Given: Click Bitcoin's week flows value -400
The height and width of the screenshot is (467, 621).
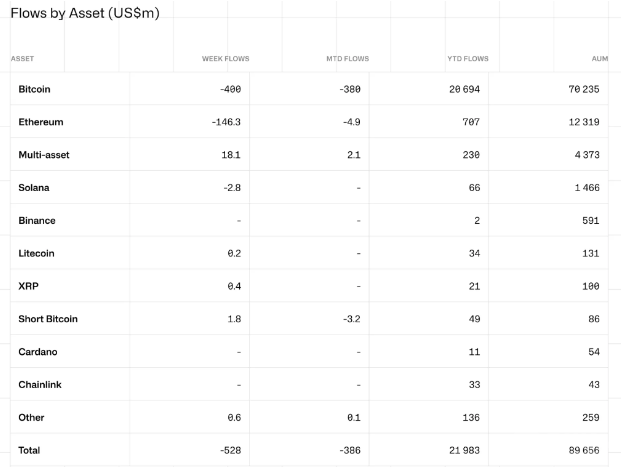Looking at the screenshot, I should [229, 89].
